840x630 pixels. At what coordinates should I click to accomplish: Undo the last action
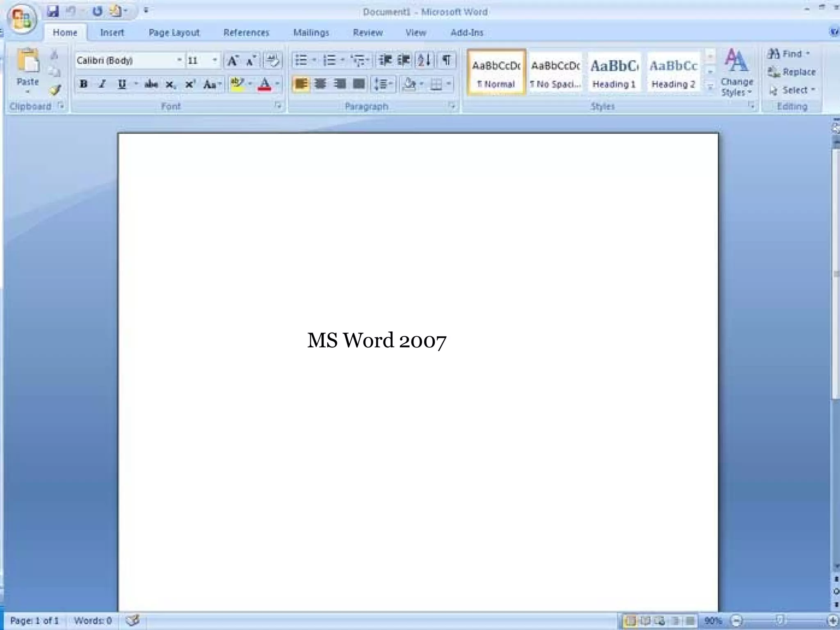tap(71, 11)
